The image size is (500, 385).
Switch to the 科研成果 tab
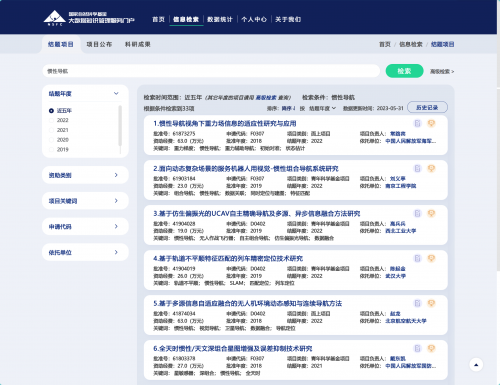pos(138,44)
